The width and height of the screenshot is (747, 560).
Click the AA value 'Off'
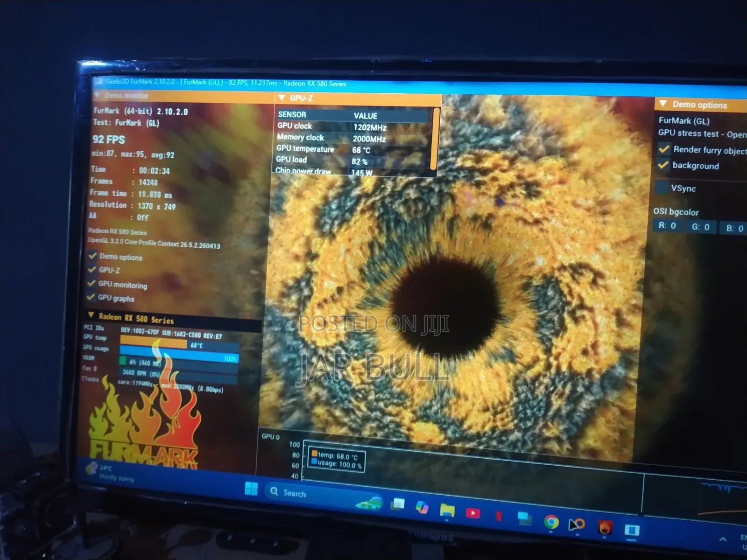pyautogui.click(x=142, y=217)
